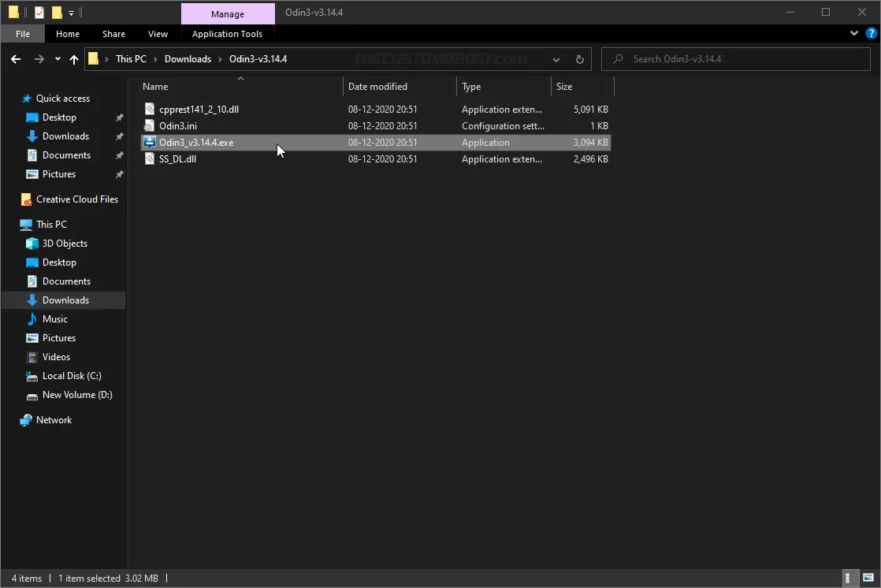Open Help with the blue question mark
Image resolution: width=881 pixels, height=588 pixels.
(x=870, y=33)
